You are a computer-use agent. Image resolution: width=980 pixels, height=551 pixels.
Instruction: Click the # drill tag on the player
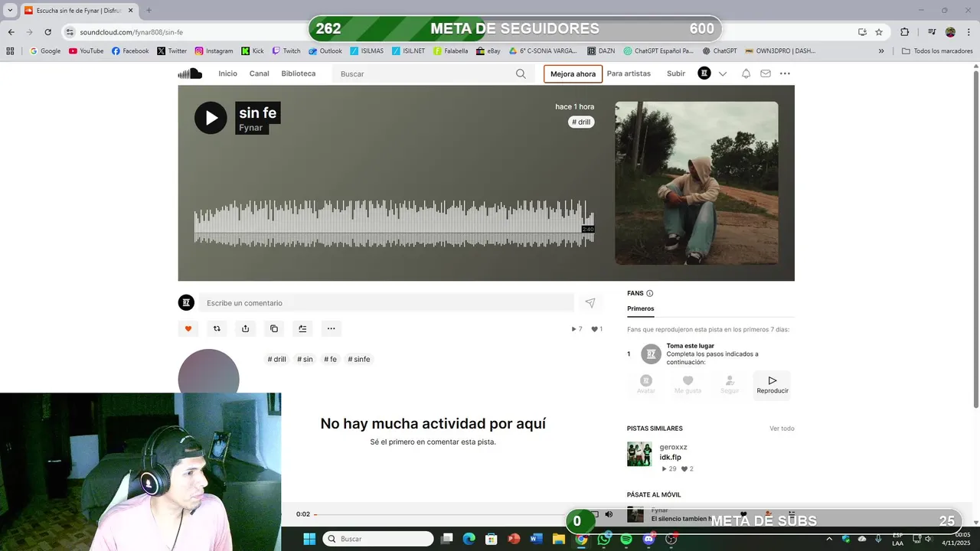point(581,122)
